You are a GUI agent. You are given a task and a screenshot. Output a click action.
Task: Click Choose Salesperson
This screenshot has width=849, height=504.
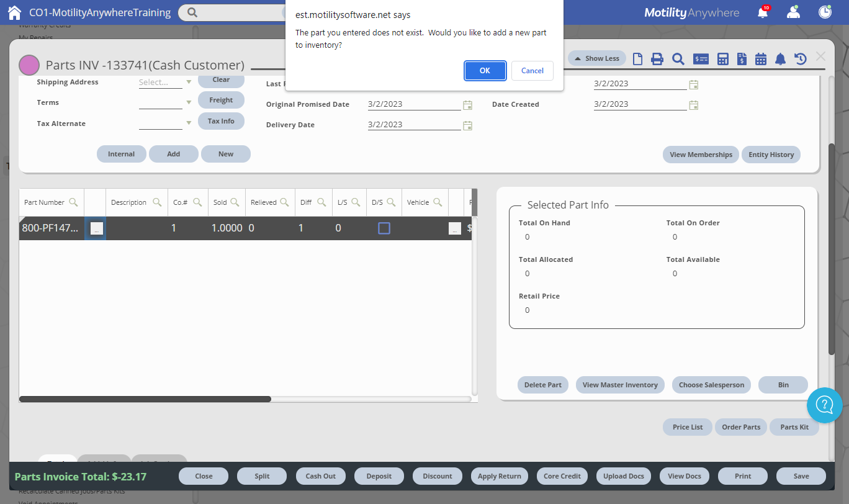(x=711, y=385)
